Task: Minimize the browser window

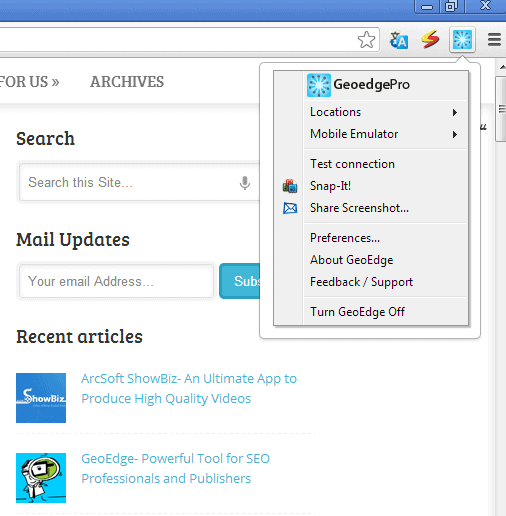Action: click(427, 7)
